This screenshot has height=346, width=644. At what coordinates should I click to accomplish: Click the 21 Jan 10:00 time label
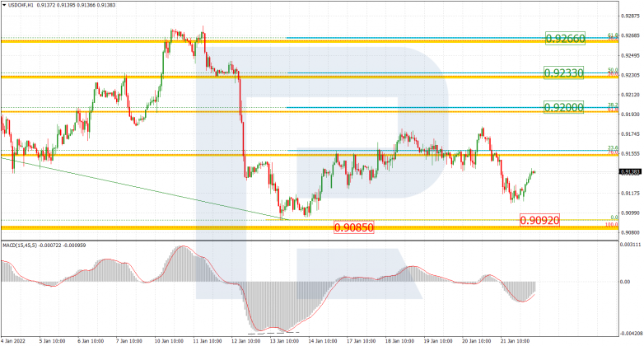(515, 341)
